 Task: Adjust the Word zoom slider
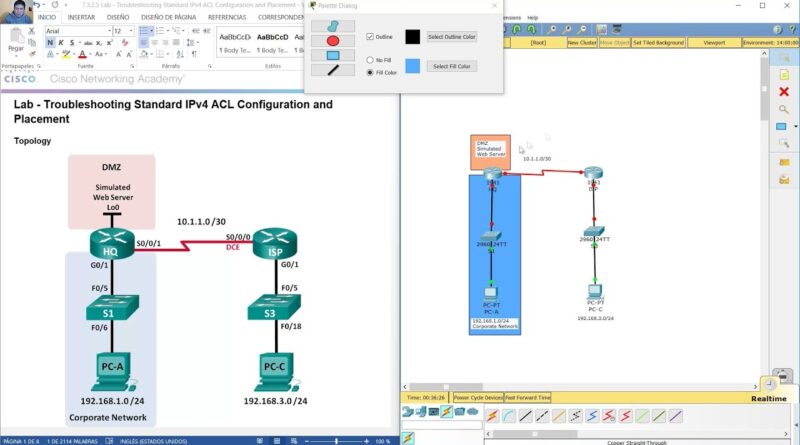(x=336, y=441)
